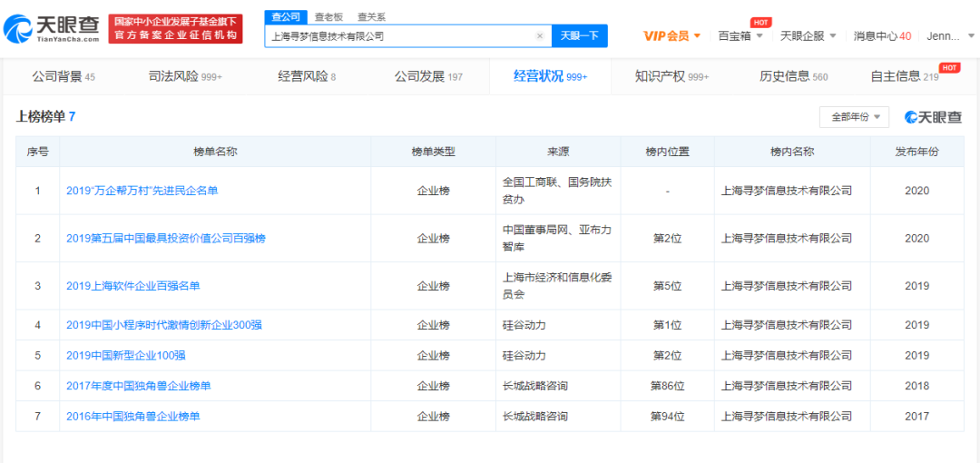This screenshot has height=463, width=980.
Task: Open 2016年中国独角兽企业榜单 link
Action: click(133, 416)
